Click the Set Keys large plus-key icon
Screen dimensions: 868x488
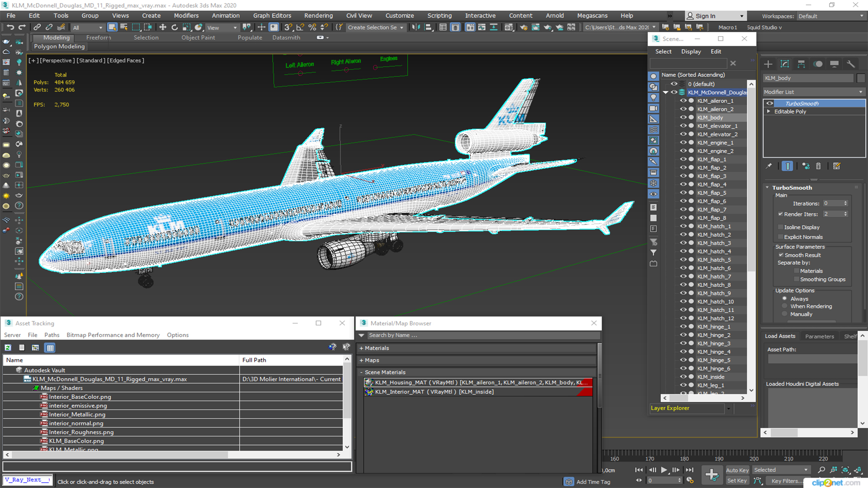tap(712, 474)
